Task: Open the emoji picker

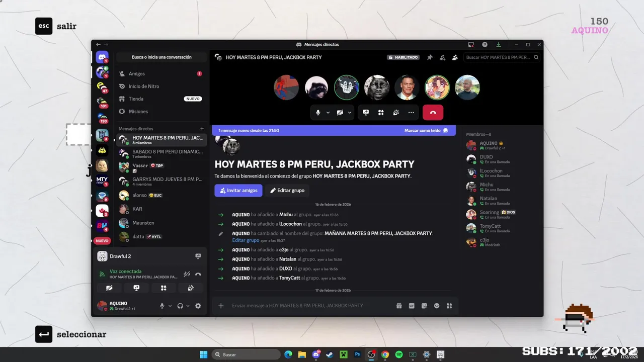Action: coord(437,306)
